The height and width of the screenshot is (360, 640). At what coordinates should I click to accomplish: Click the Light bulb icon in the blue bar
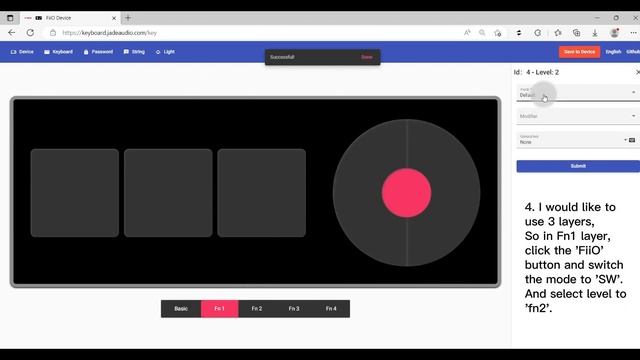(x=158, y=52)
